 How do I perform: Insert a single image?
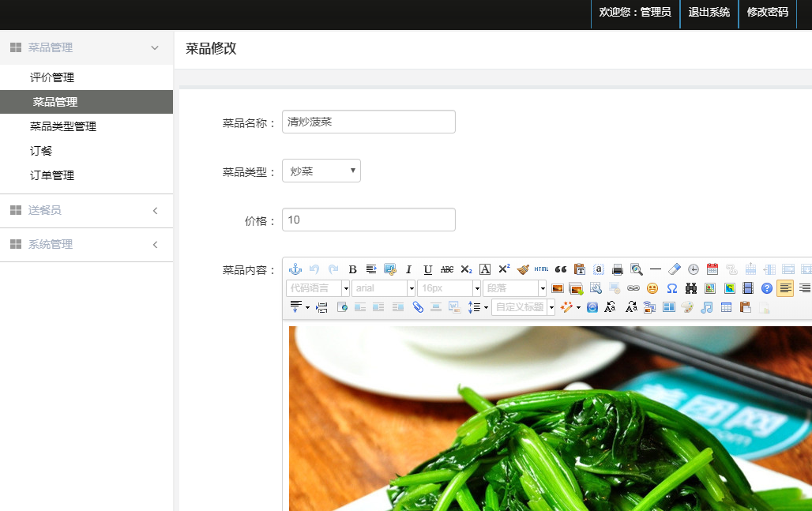pos(558,288)
